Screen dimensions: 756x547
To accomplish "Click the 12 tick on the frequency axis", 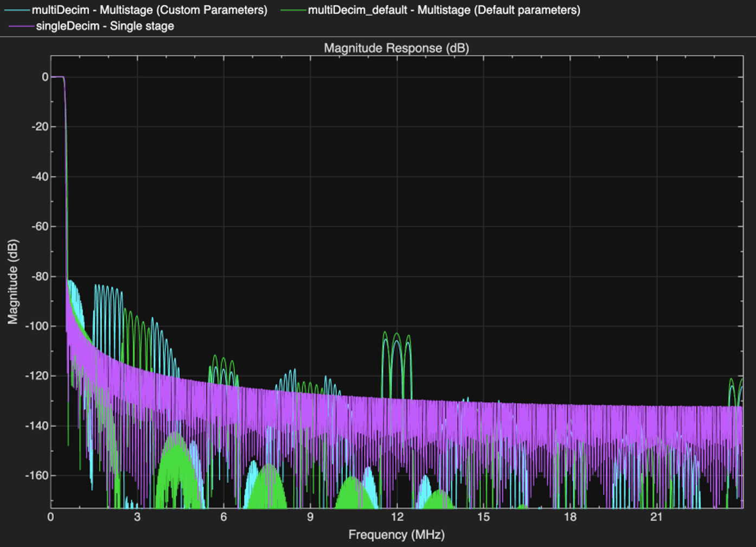I will click(396, 517).
